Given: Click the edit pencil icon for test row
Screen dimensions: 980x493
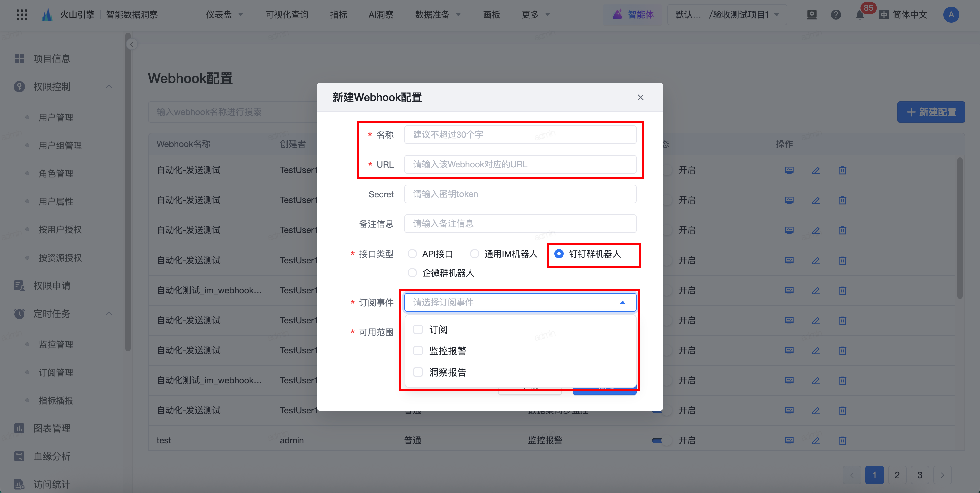Looking at the screenshot, I should pyautogui.click(x=816, y=440).
